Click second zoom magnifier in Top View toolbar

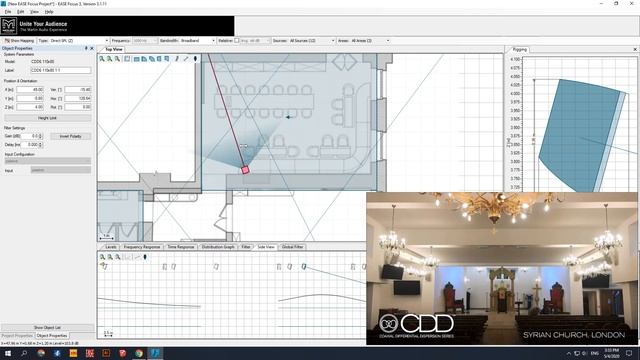[109, 59]
